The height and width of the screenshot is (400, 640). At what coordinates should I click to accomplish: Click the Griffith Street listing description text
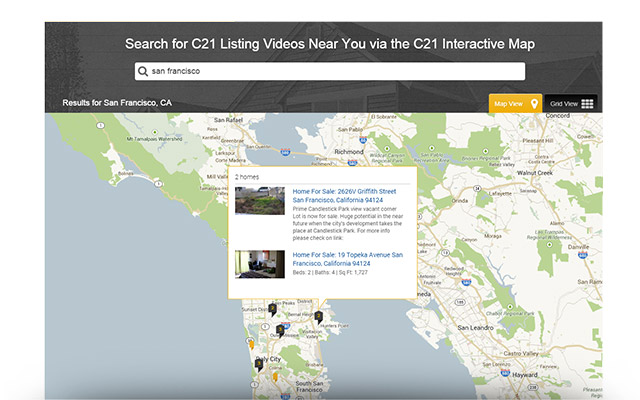click(347, 223)
